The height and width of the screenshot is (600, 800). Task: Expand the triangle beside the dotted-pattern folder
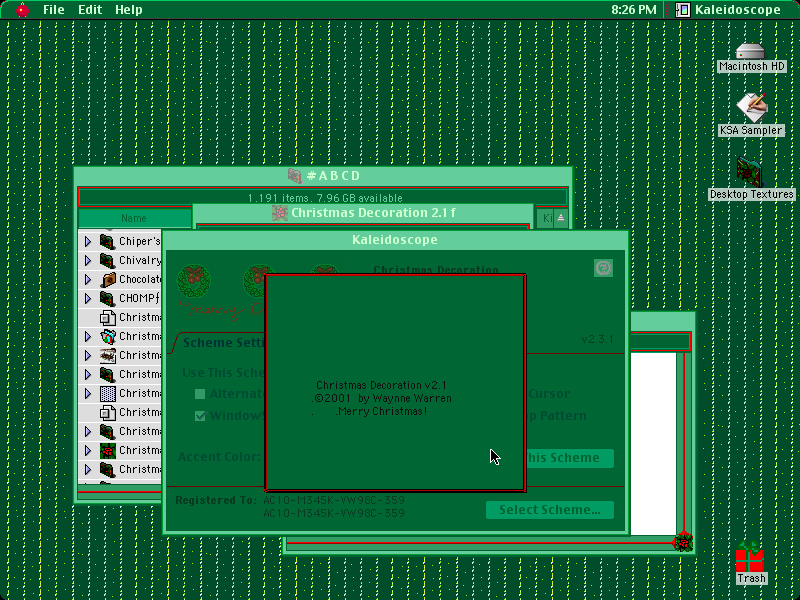click(x=88, y=393)
